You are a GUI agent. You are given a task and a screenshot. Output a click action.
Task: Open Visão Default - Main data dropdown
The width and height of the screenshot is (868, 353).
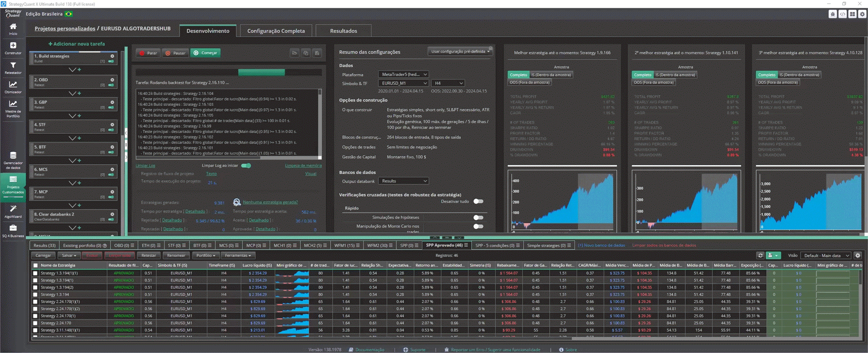pyautogui.click(x=826, y=255)
